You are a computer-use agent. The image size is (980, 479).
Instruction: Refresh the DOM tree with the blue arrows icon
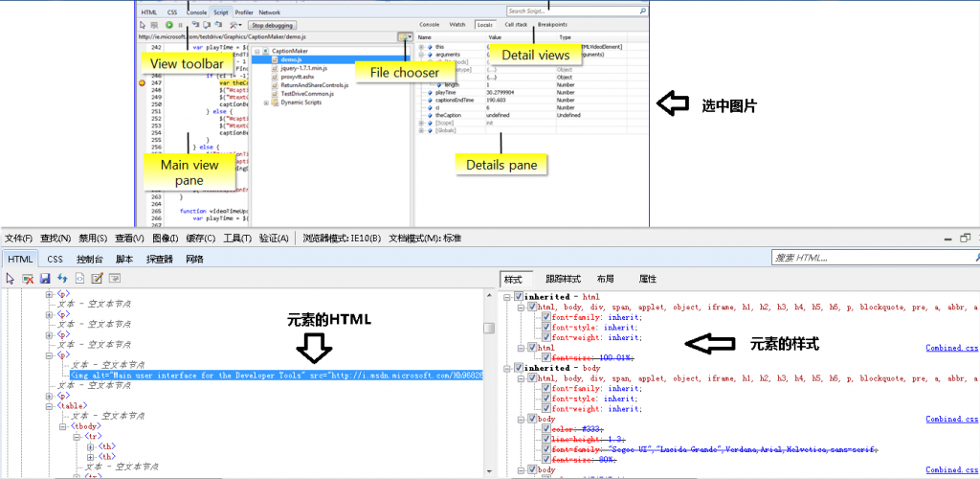pyautogui.click(x=62, y=278)
